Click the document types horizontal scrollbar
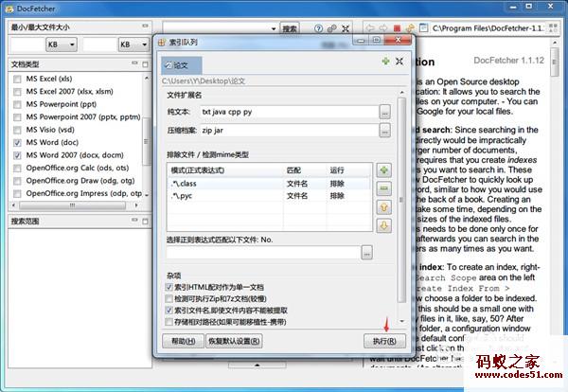Viewport: 568px width, 392px height. tap(75, 205)
